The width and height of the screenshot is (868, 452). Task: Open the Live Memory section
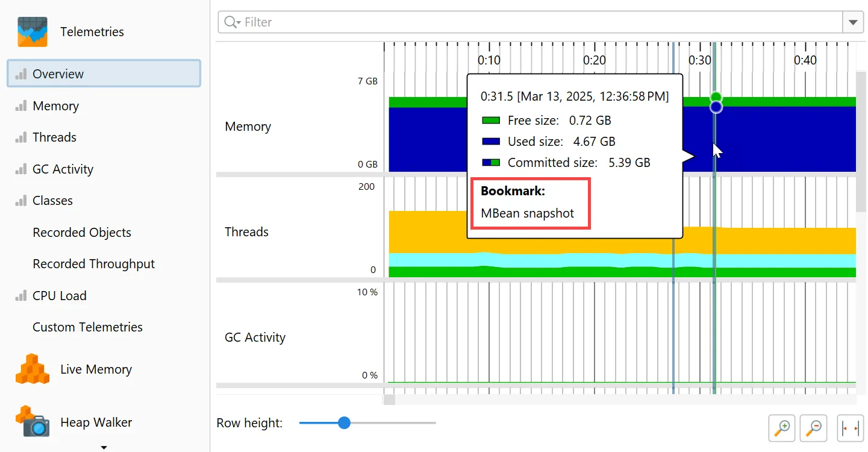click(x=96, y=369)
